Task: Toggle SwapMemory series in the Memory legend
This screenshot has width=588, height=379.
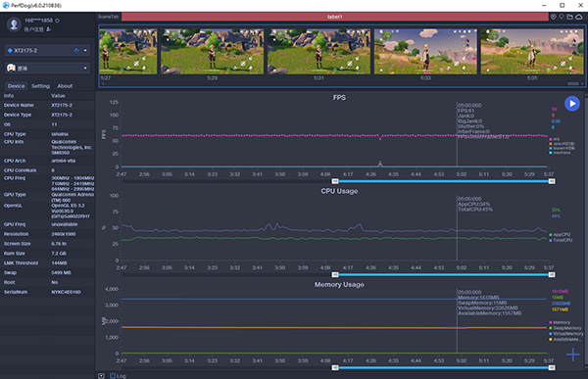Action: tap(565, 328)
